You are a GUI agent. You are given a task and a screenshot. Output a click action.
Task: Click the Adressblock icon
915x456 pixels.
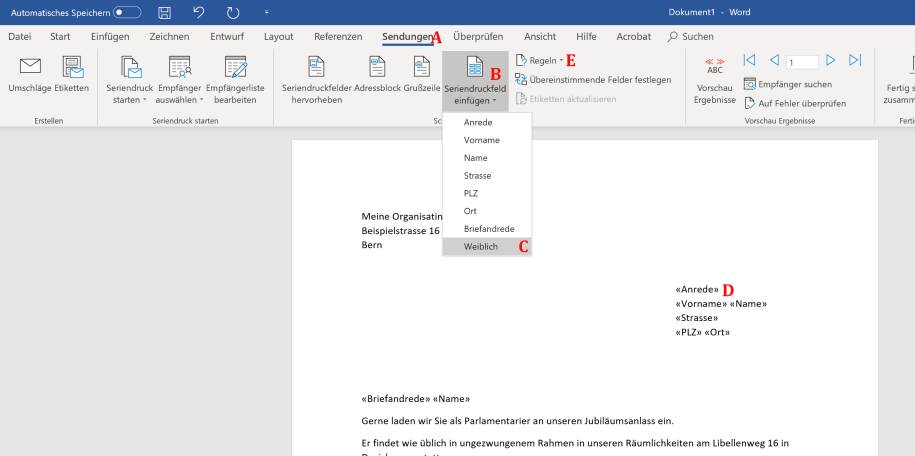(x=377, y=68)
